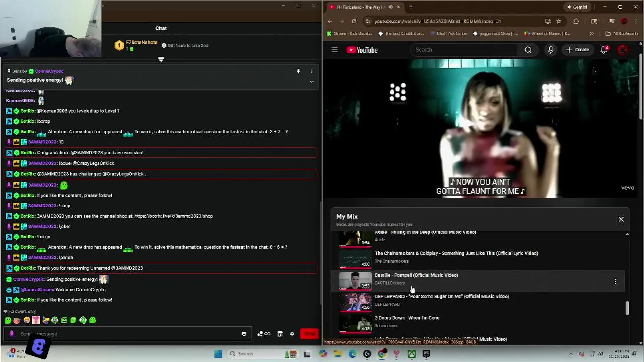Open Chrome extensions puzzle icon
644x362 pixels.
click(576, 21)
